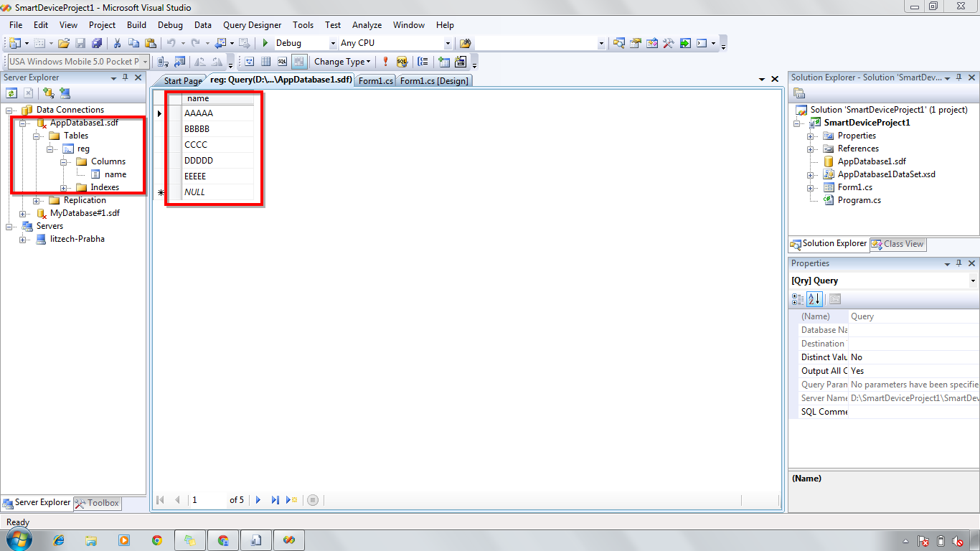Click the Device Options icon
Image resolution: width=980 pixels, height=551 pixels.
coord(179,62)
